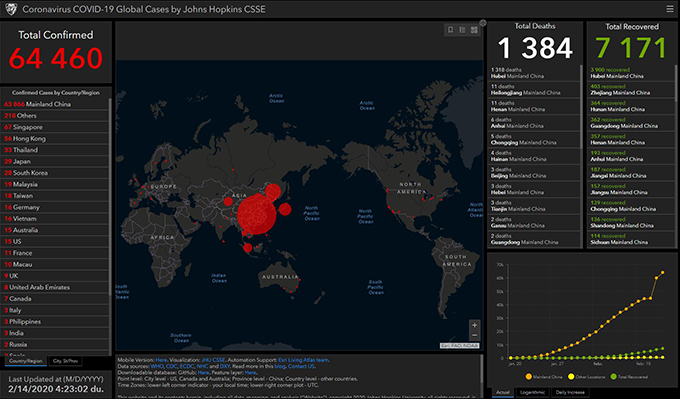The image size is (680, 399).
Task: Select the City, St/Prov tab
Action: pyautogui.click(x=65, y=361)
